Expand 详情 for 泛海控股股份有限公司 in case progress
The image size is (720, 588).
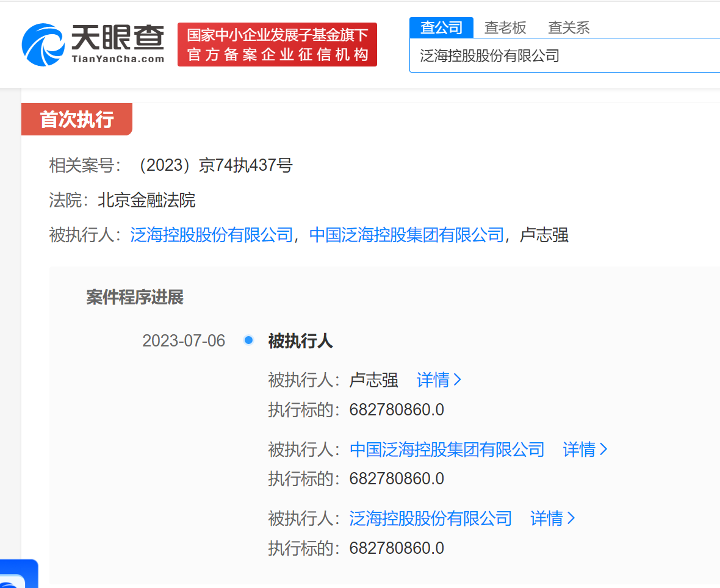tap(553, 518)
